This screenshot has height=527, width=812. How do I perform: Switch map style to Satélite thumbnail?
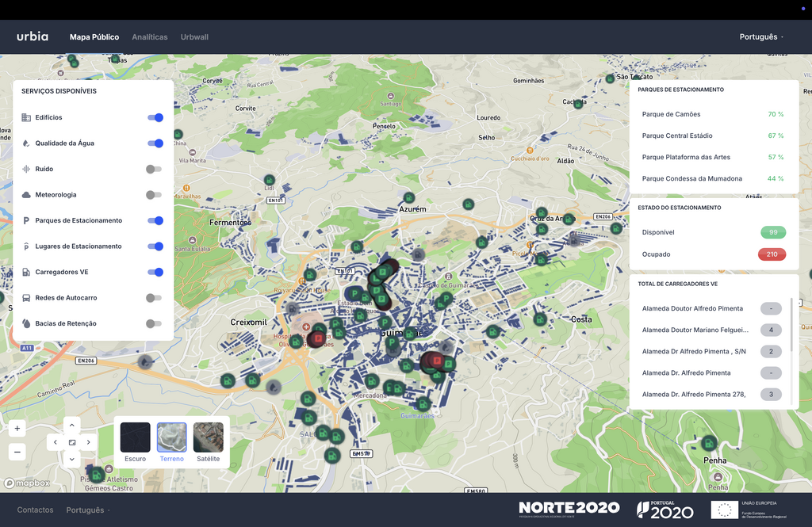coord(209,437)
